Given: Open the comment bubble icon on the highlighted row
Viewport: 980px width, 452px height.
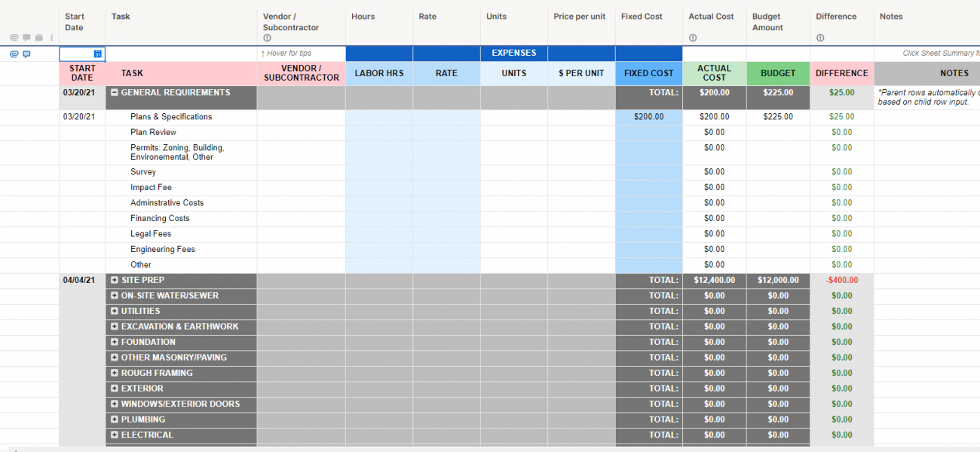Looking at the screenshot, I should [27, 54].
